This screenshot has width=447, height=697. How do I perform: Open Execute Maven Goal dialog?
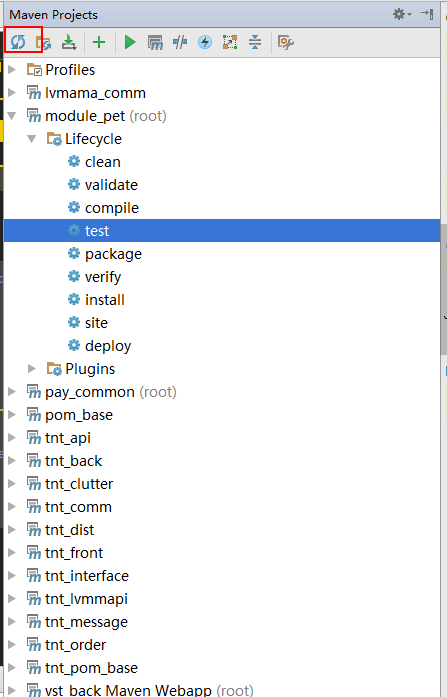[155, 43]
